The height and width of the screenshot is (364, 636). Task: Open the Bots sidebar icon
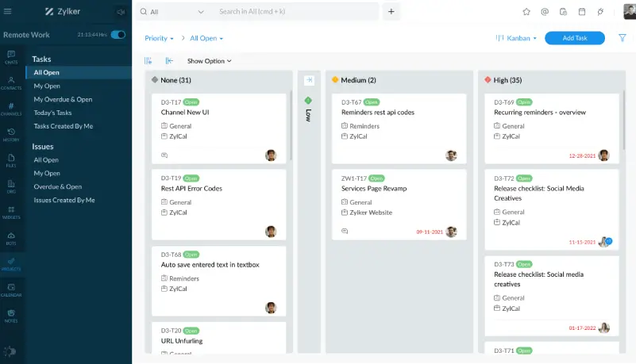11,237
